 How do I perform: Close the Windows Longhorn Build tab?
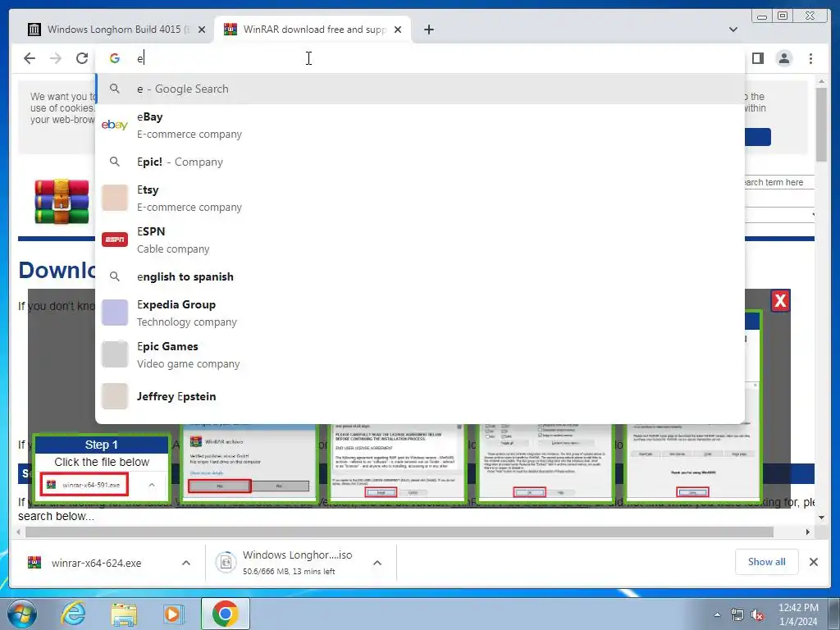point(202,30)
